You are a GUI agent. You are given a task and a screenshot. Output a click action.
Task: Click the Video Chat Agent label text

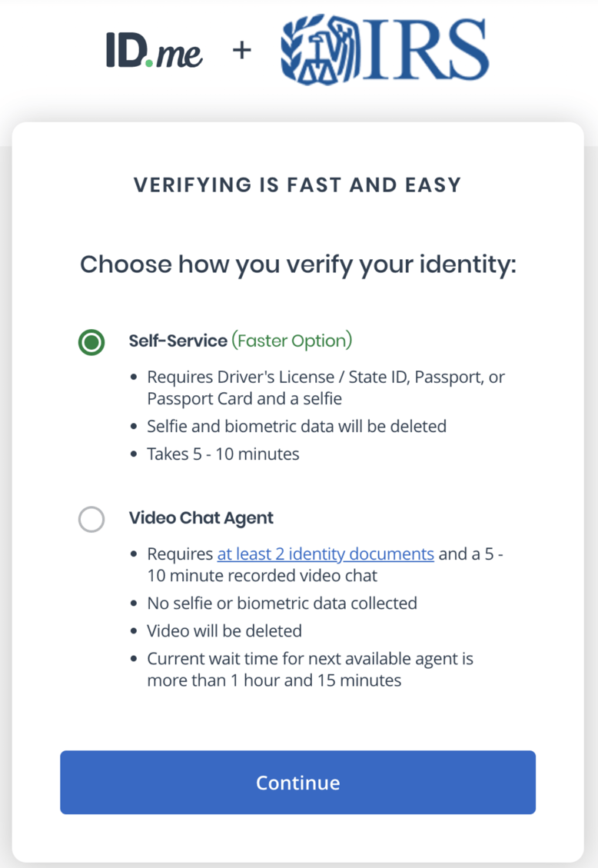(x=201, y=517)
